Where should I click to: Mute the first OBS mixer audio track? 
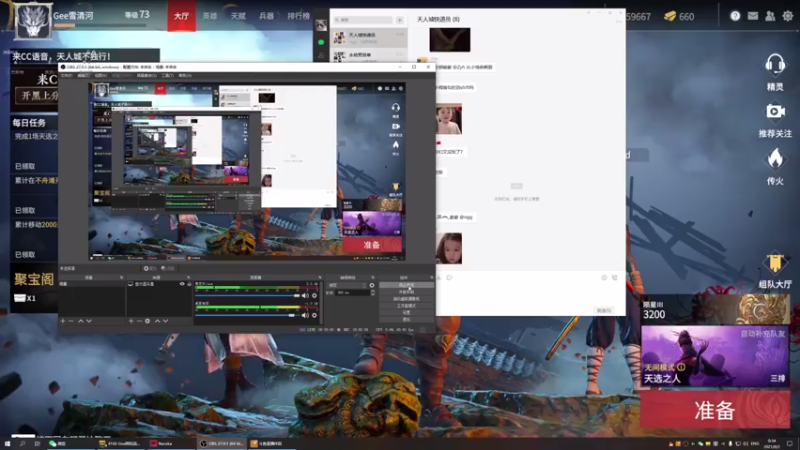[305, 295]
